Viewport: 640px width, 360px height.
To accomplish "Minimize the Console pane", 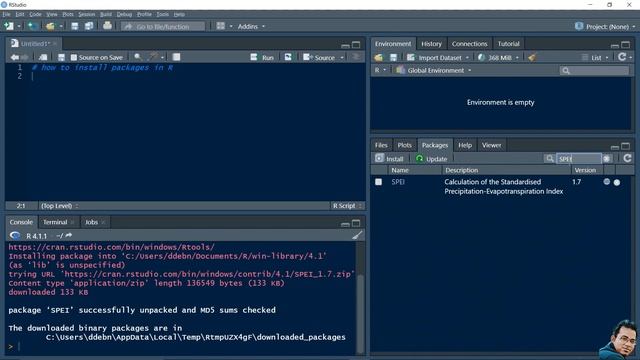I will (345, 223).
